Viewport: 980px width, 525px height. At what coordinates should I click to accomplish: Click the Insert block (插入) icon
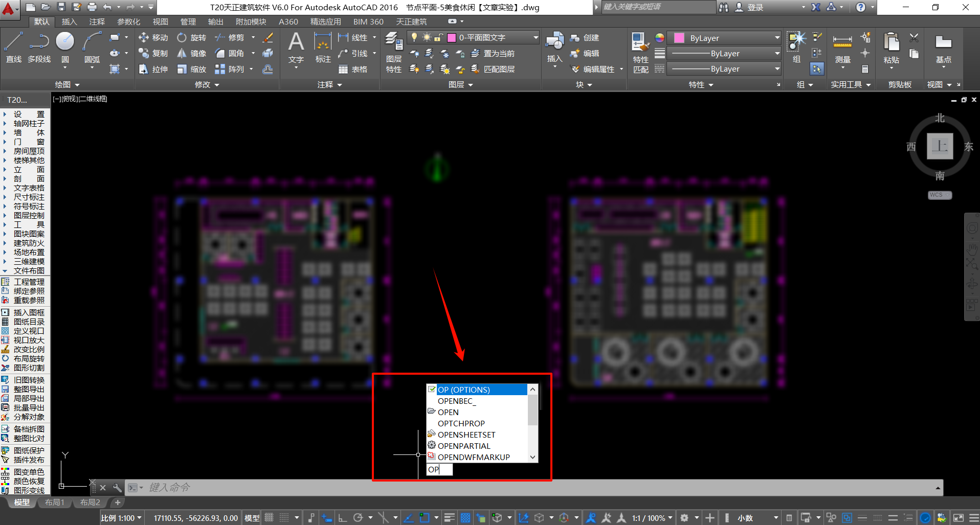(x=554, y=47)
